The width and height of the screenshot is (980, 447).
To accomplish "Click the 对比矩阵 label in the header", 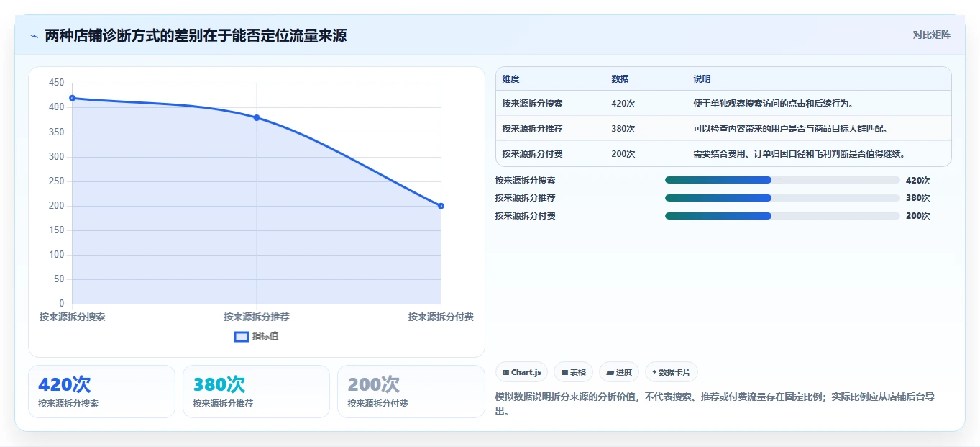I will point(931,35).
